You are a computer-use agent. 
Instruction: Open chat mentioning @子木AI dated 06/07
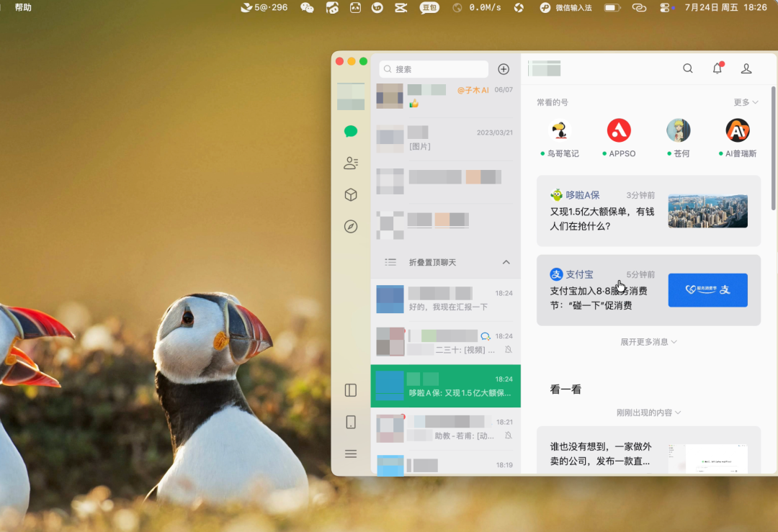[x=446, y=96]
